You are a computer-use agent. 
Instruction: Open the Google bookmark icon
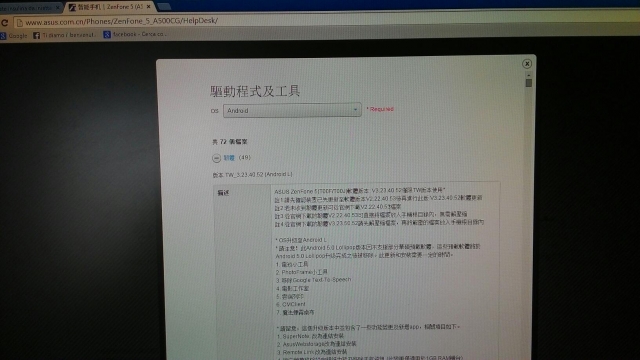click(3, 36)
